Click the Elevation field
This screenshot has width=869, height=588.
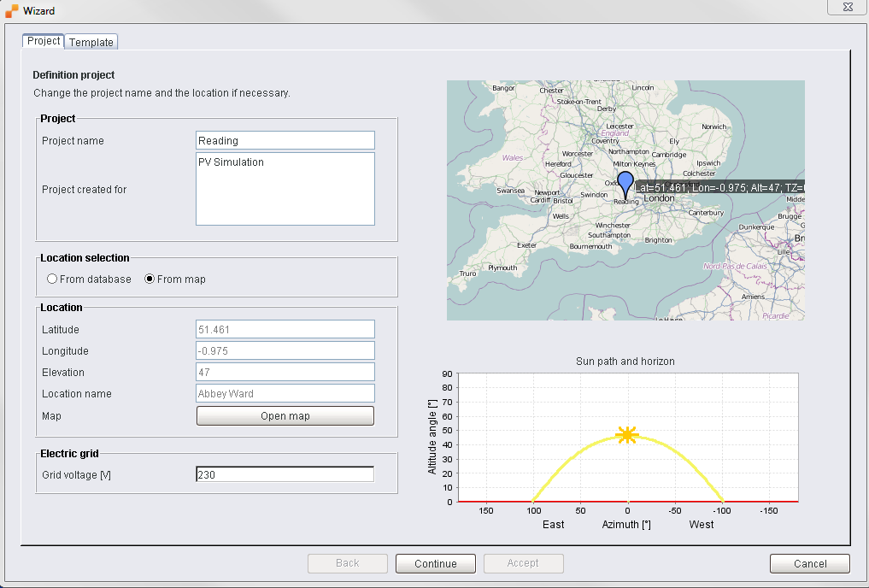tap(285, 373)
